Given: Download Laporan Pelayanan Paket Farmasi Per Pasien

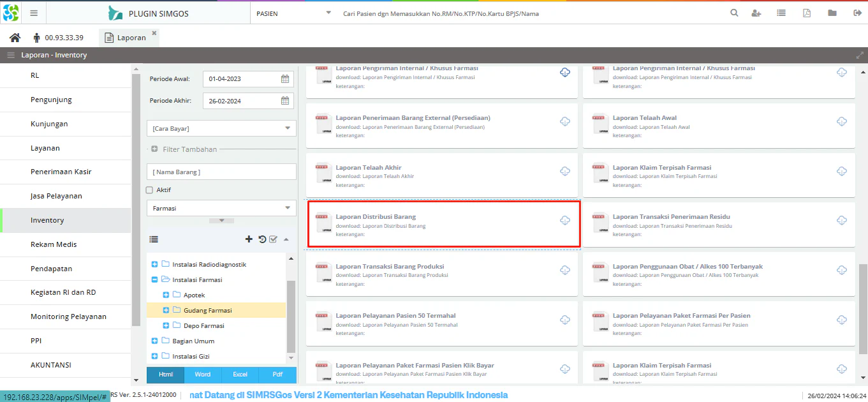Looking at the screenshot, I should point(842,319).
